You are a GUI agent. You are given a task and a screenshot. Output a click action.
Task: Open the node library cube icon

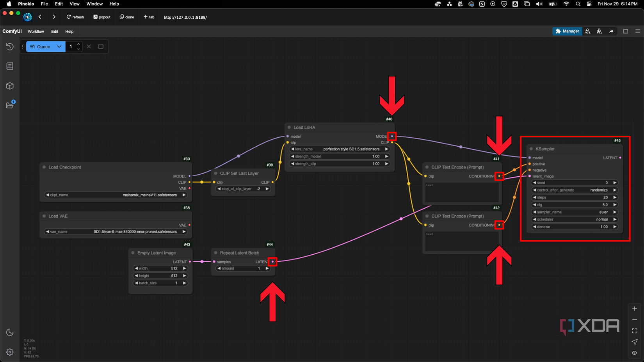tap(10, 86)
